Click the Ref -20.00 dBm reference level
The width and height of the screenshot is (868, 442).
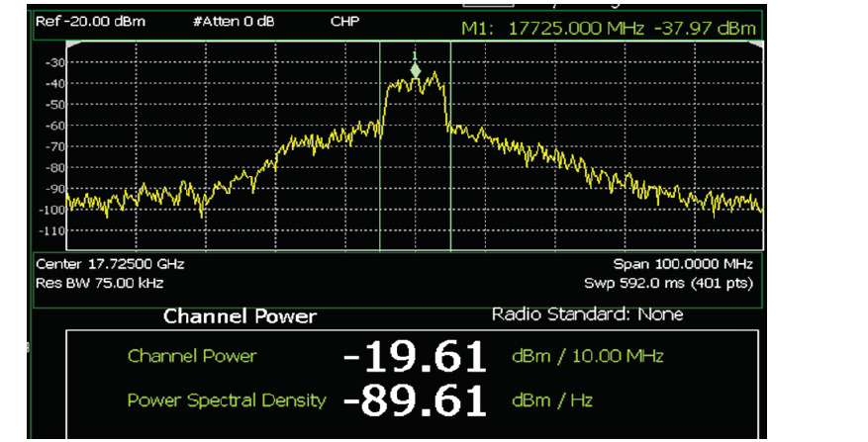click(x=91, y=22)
